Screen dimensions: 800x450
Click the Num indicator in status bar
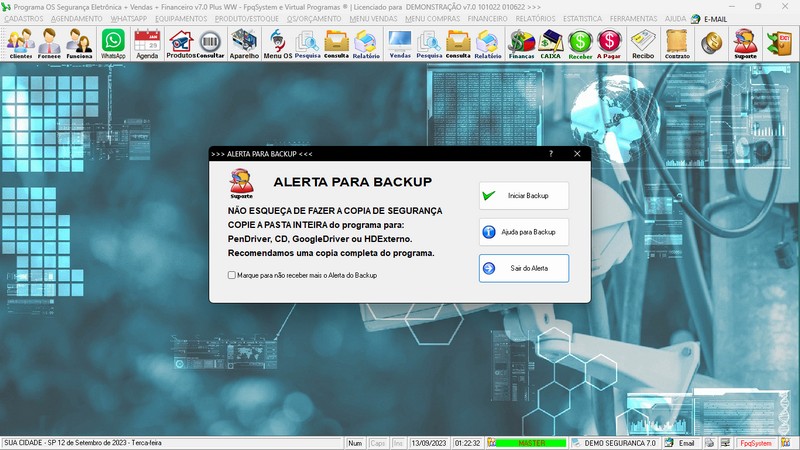pyautogui.click(x=355, y=443)
